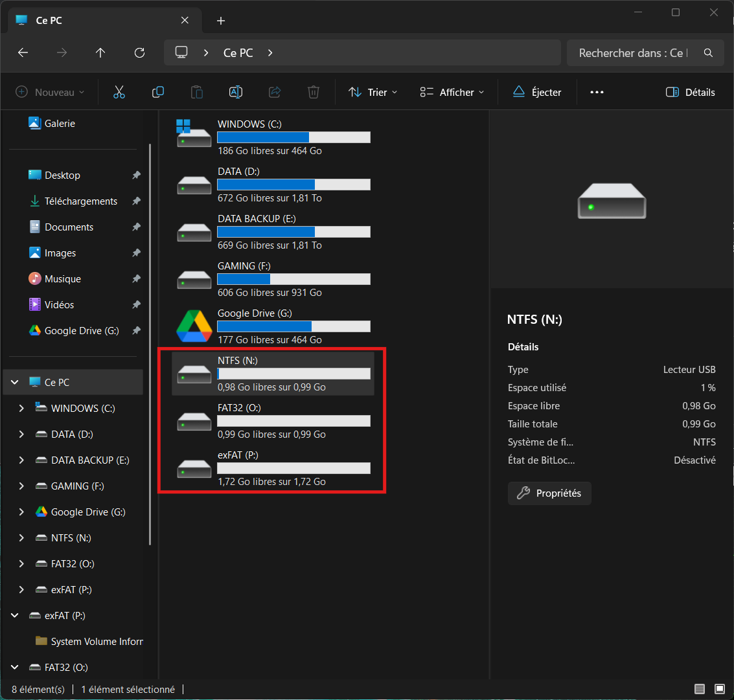
Task: Toggle the Détails pane button
Action: pyautogui.click(x=691, y=92)
